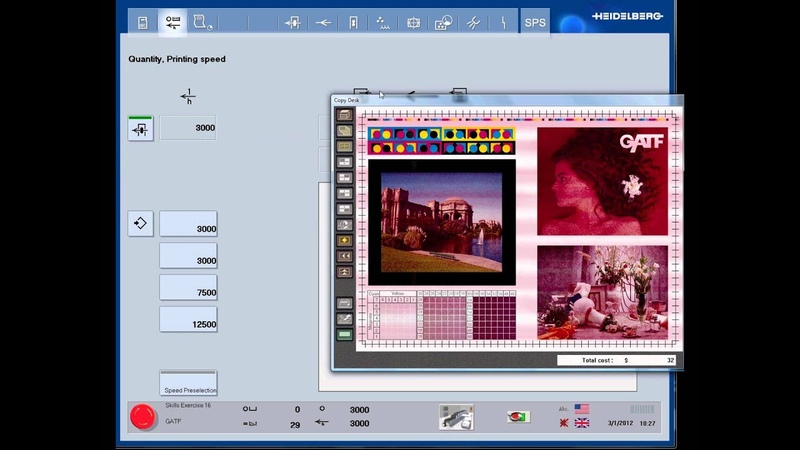Click the Quantity, Printing speed heading

(x=177, y=59)
